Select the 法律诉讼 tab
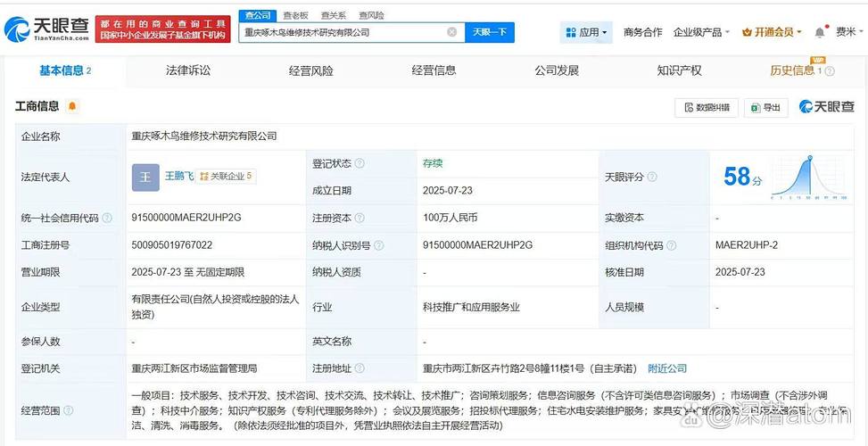The width and height of the screenshot is (868, 446). click(x=188, y=70)
